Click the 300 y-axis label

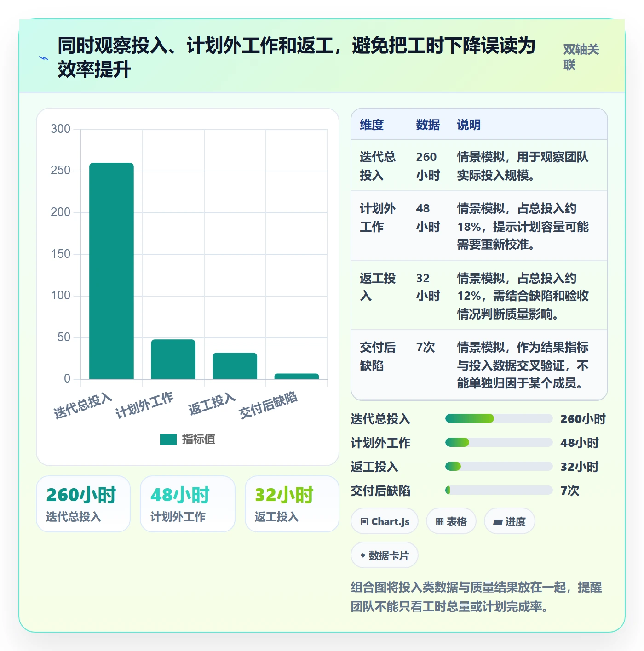point(61,129)
